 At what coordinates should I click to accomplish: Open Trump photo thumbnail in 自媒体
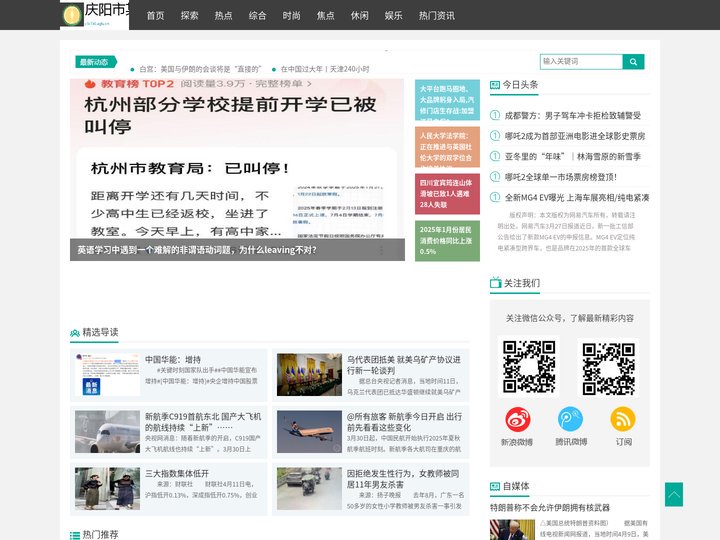(x=512, y=529)
